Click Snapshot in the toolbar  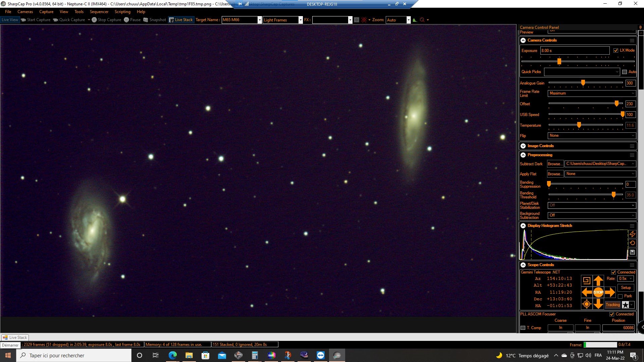(155, 20)
